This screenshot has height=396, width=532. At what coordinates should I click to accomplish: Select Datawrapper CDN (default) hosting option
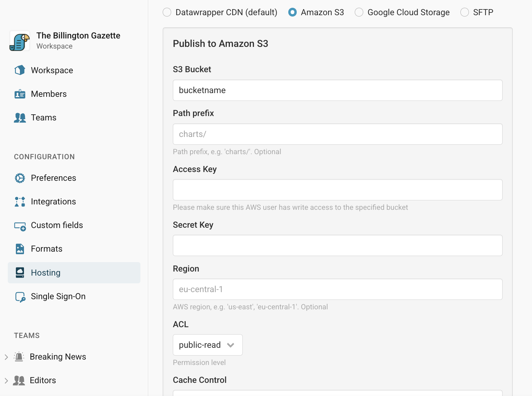click(x=167, y=12)
